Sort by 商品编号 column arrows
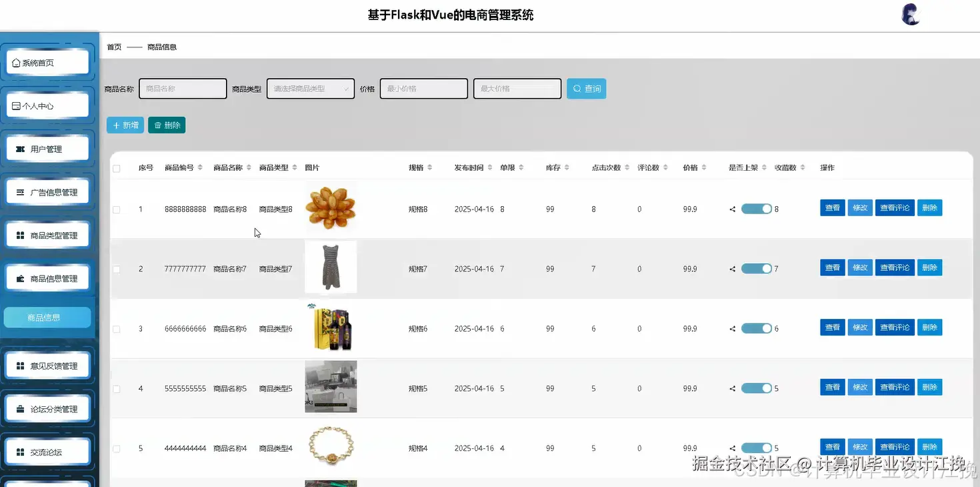The image size is (980, 487). pos(200,167)
